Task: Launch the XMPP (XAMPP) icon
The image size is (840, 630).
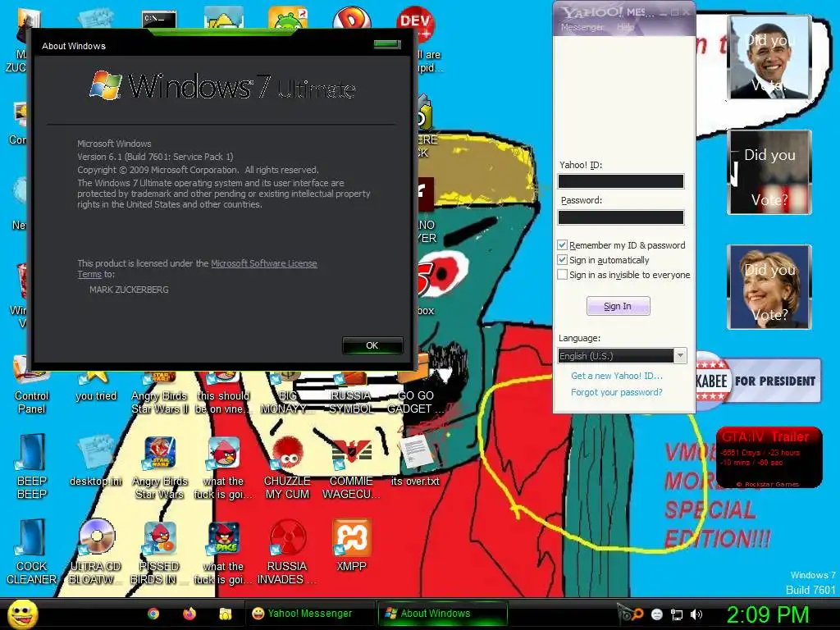Action: 351,546
